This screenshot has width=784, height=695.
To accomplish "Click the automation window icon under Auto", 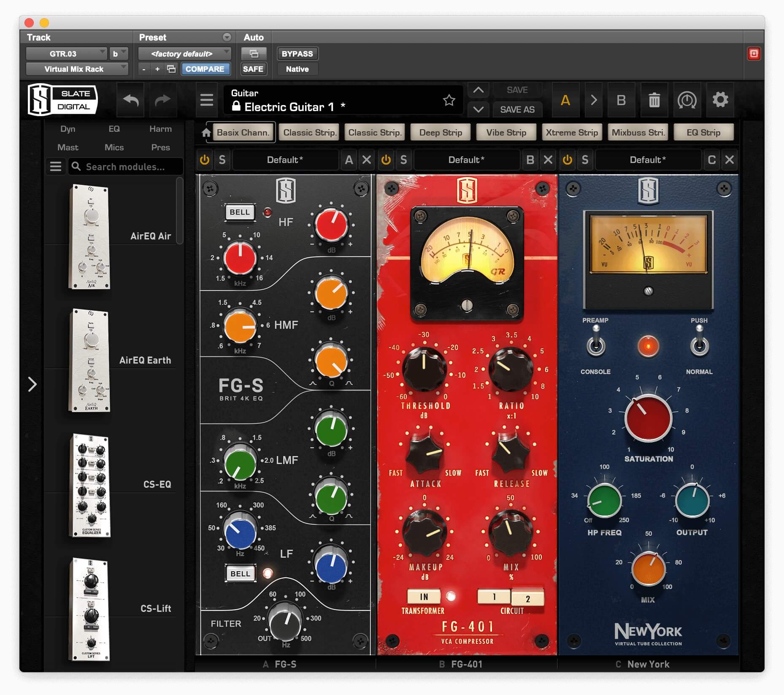I will pyautogui.click(x=254, y=54).
